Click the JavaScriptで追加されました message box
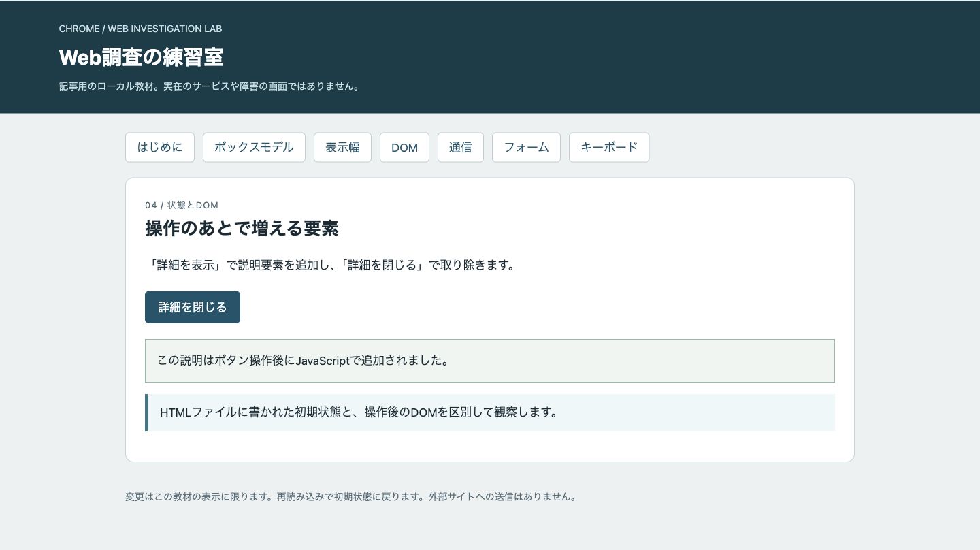This screenshot has height=550, width=980. [490, 361]
